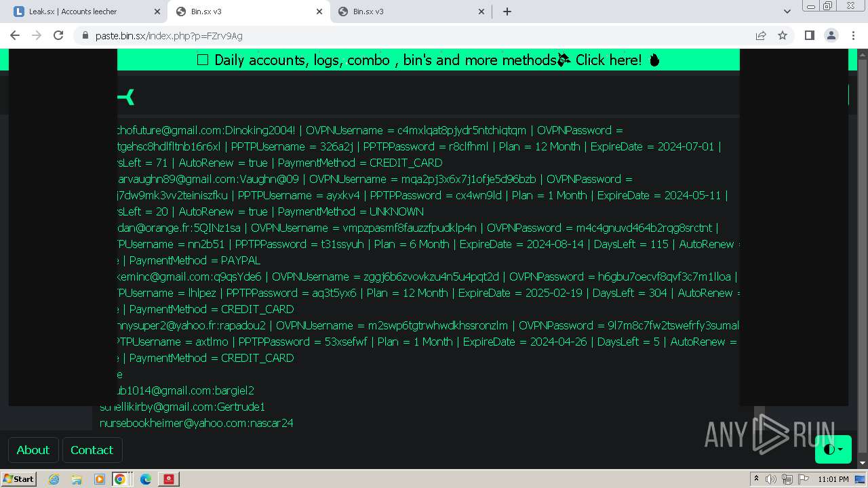This screenshot has height=488, width=868.
Task: Click the "PaymentMethod = UNKNOWN" text
Action: click(x=351, y=211)
